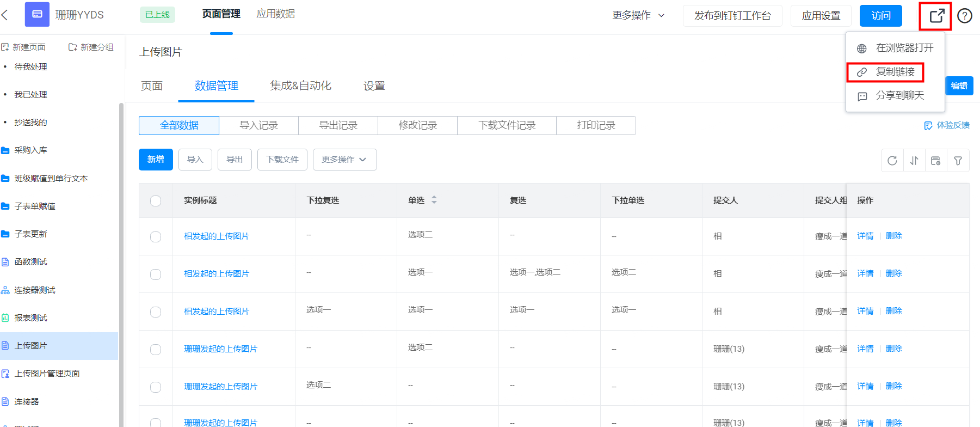Open 应用设置
Viewport: 980px width, 427px height.
(x=821, y=16)
